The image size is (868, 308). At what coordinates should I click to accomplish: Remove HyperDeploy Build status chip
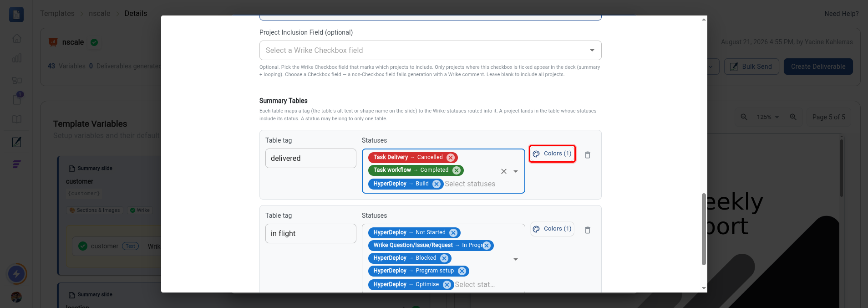[437, 184]
